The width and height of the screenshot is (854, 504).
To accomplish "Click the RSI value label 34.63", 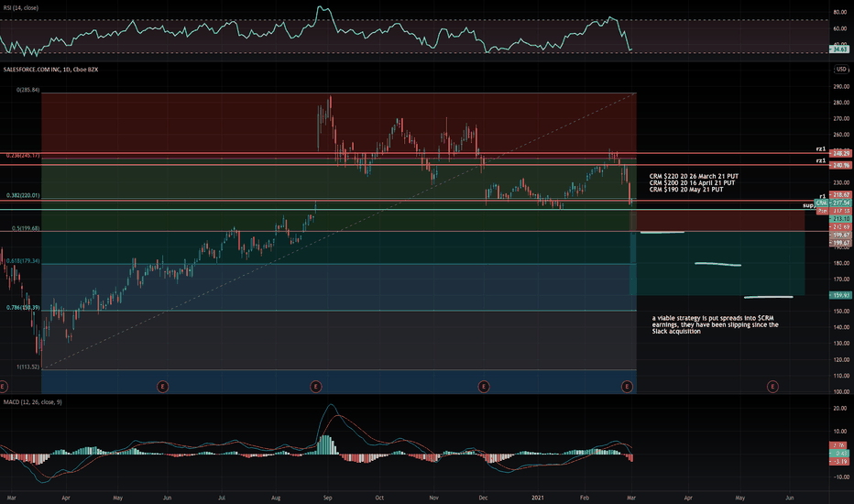I will point(840,49).
